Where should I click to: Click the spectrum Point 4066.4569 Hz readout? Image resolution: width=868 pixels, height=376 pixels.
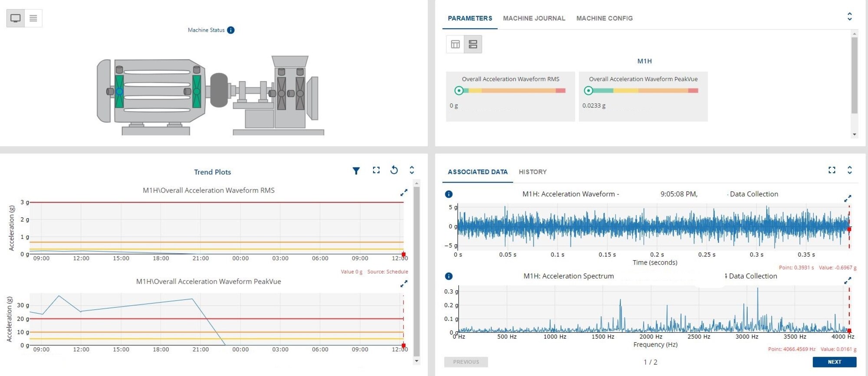[x=792, y=349]
